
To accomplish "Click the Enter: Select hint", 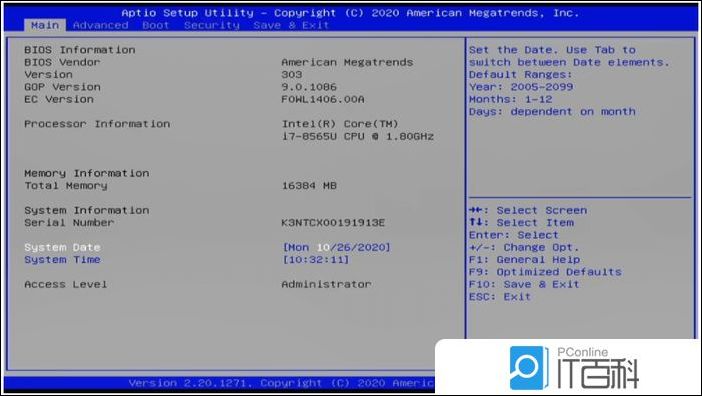I will tap(514, 235).
